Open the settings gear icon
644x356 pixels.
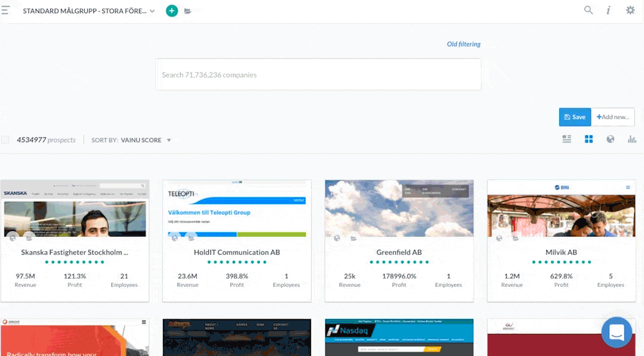coord(630,10)
